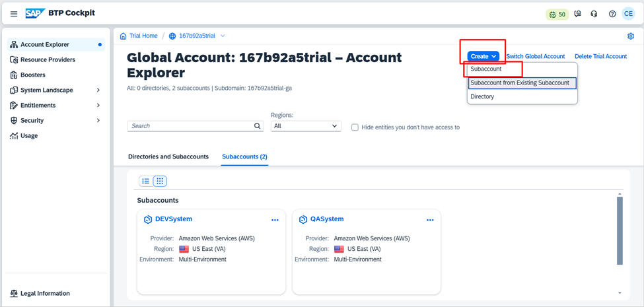
Task: Open DEVSystem more actions menu
Action: 275,220
